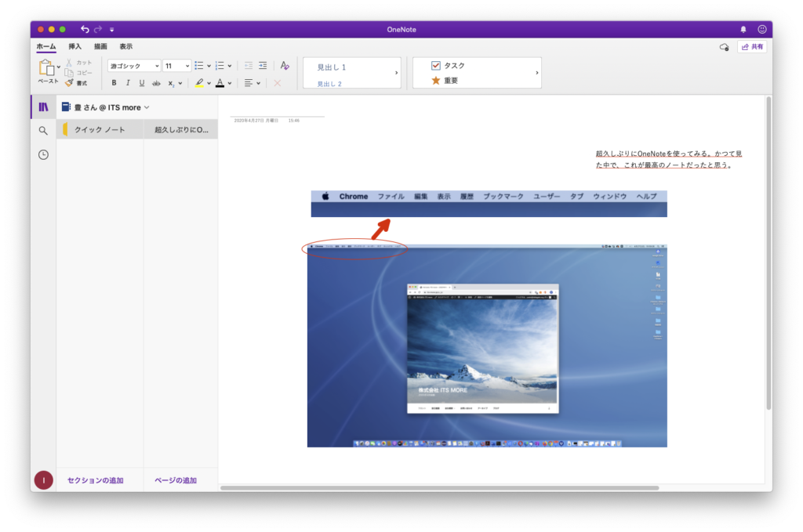Open the 游ゴシック font name dropdown
The width and height of the screenshot is (803, 532).
click(x=134, y=66)
